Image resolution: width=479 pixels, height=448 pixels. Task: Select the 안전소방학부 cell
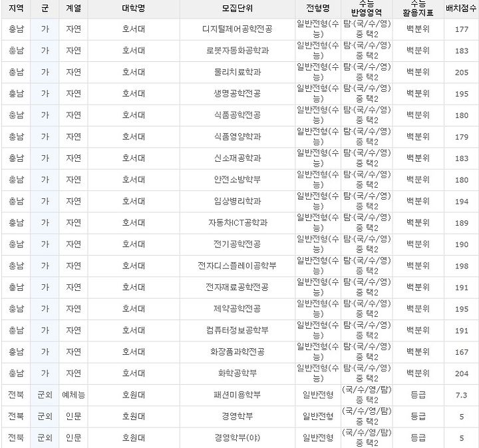pyautogui.click(x=238, y=180)
